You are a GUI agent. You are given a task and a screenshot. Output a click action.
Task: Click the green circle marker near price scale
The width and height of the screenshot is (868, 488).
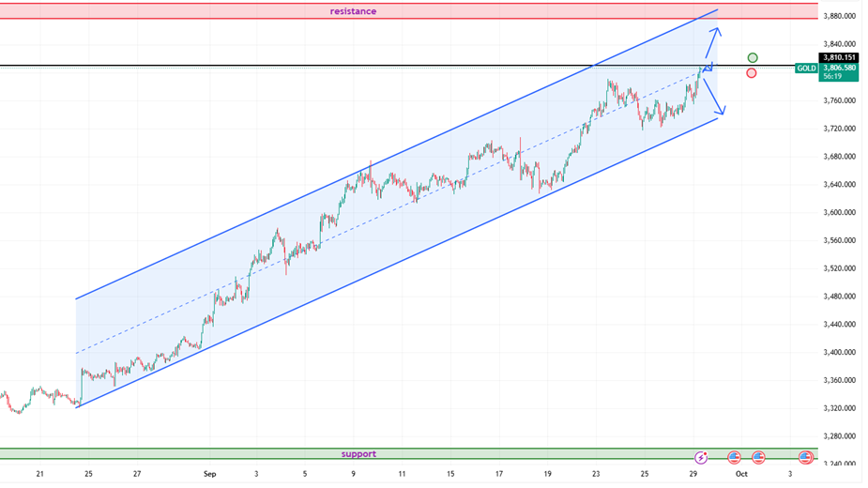click(x=753, y=58)
